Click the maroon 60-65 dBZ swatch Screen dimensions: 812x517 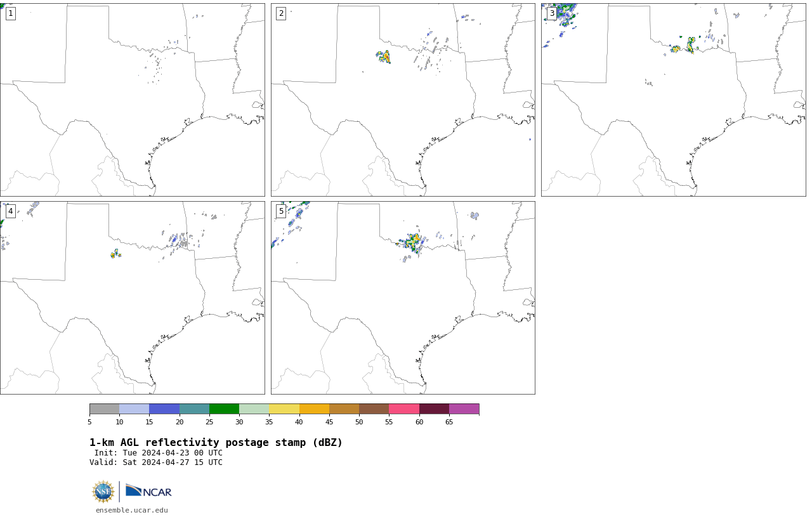tap(434, 409)
